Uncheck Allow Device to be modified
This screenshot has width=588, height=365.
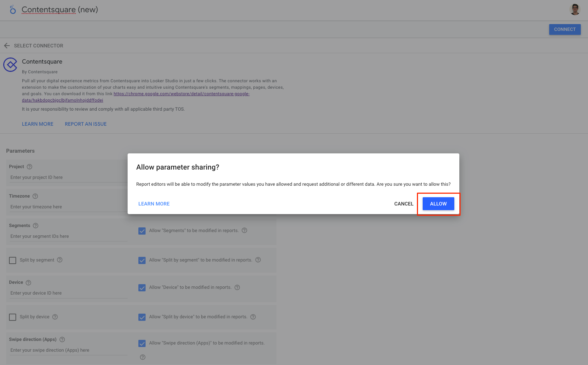pyautogui.click(x=142, y=288)
